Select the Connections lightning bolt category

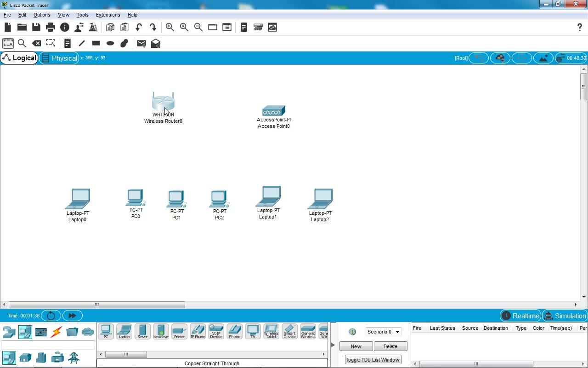(57, 332)
